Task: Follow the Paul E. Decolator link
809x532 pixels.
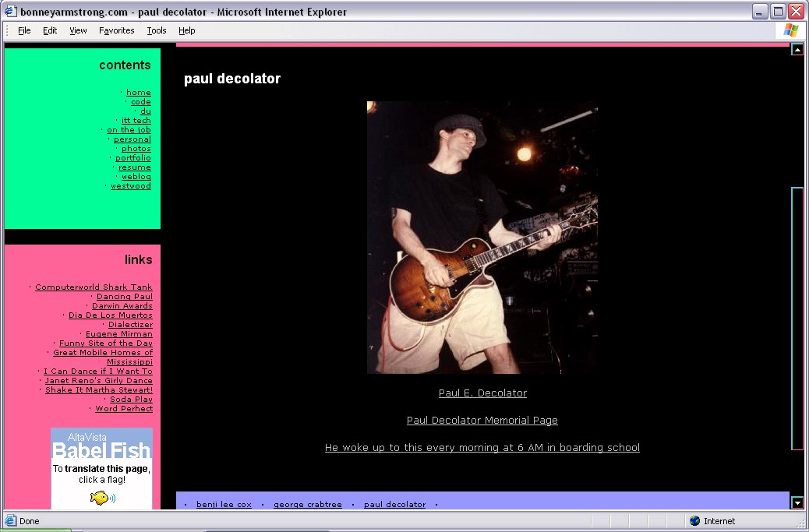Action: (482, 393)
